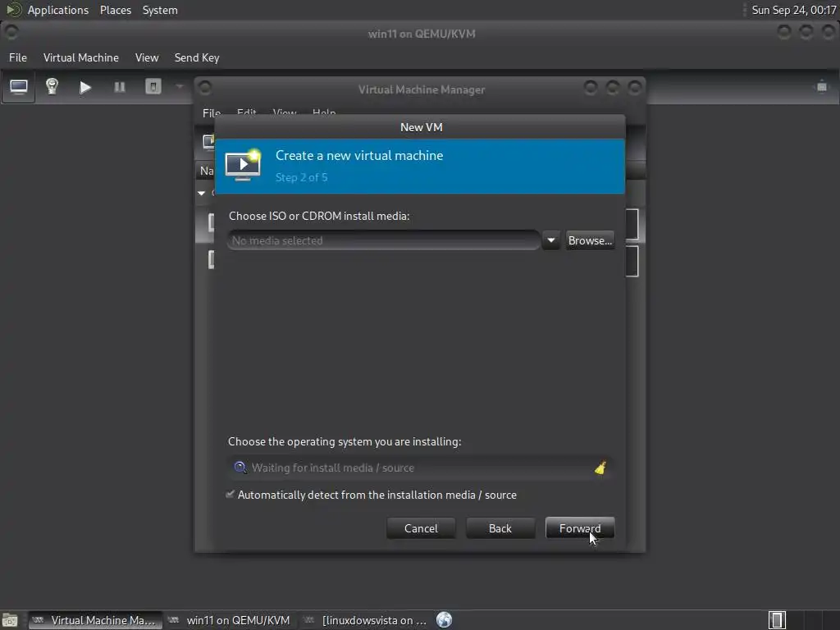The height and width of the screenshot is (630, 840).
Task: Show the graphical console in win11 window
Action: (x=19, y=87)
